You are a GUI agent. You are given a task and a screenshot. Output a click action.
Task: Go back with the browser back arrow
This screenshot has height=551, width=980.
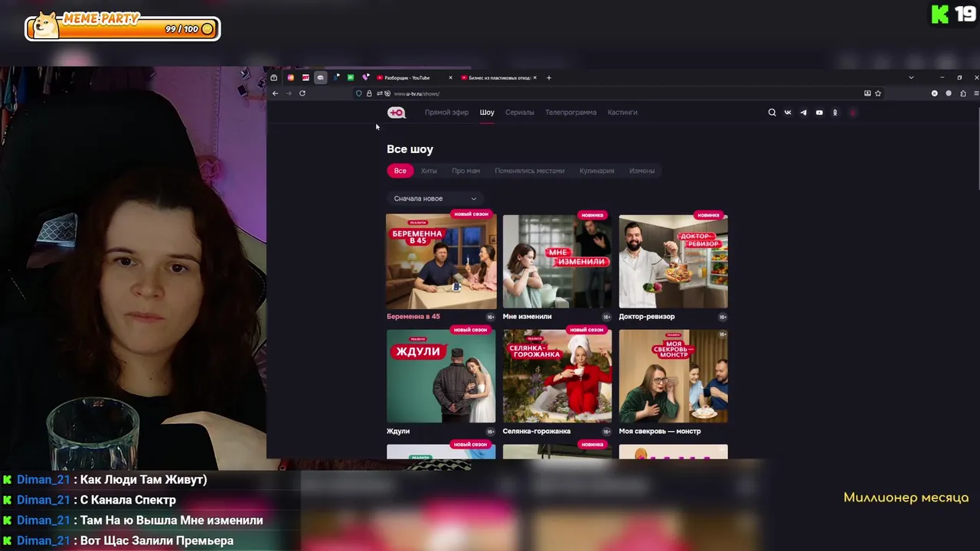point(275,93)
